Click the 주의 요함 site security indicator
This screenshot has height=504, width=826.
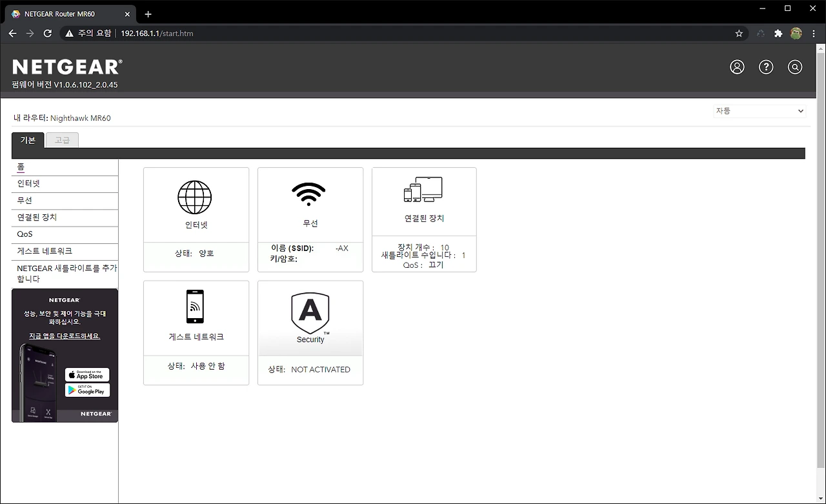pos(87,33)
